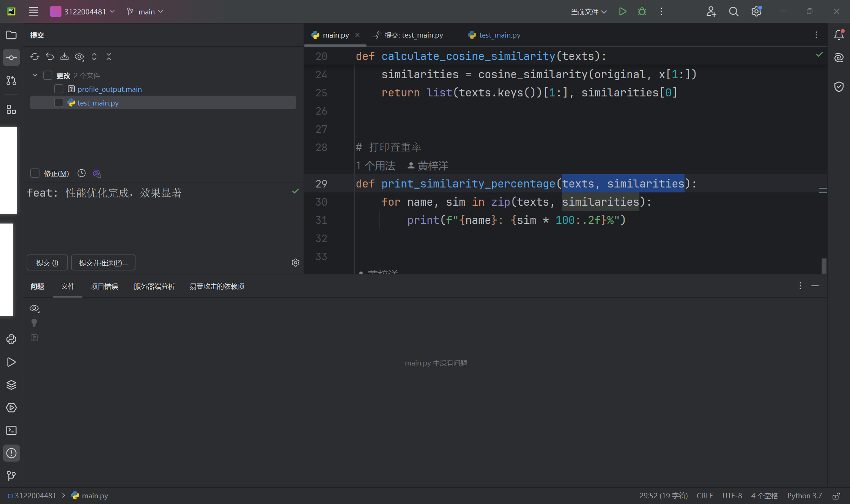Viewport: 850px width, 504px height.
Task: Open the Structure sidebar icon
Action: [11, 110]
